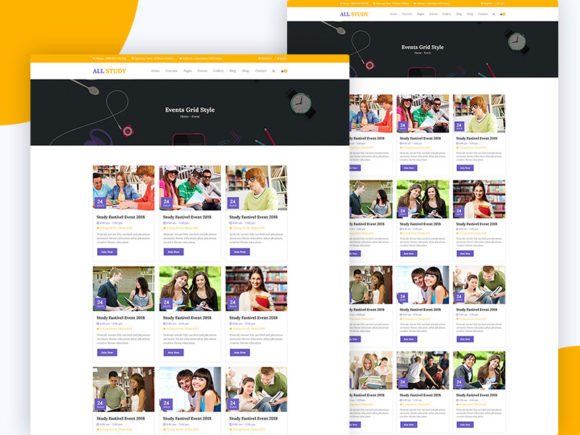Image resolution: width=580 pixels, height=435 pixels.
Task: Click Home breadcrumb under back page Events Grid Style
Action: [x=417, y=53]
